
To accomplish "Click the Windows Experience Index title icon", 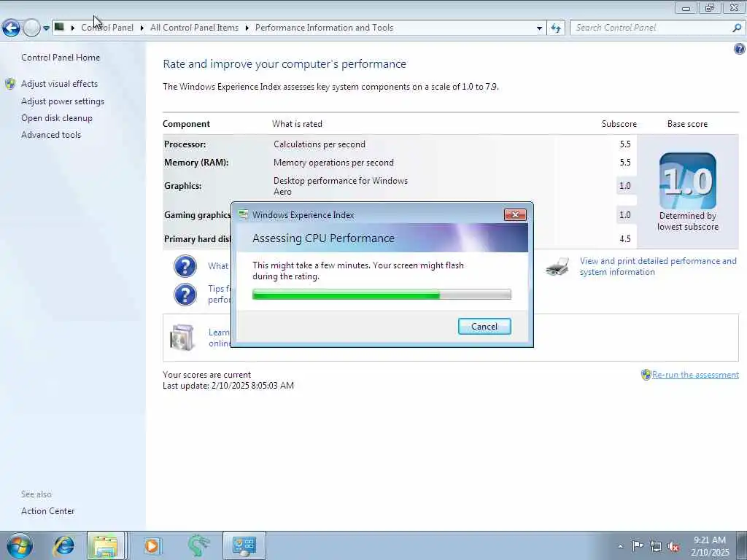I will tap(244, 215).
